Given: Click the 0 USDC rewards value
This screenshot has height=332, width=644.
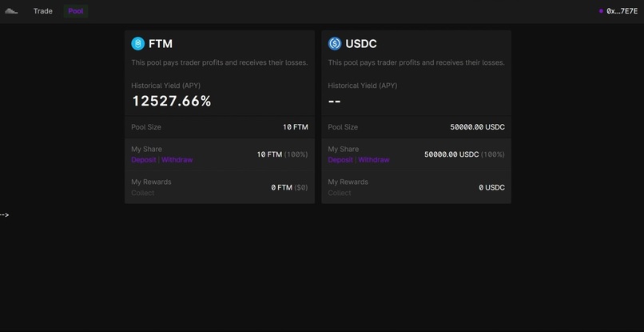Looking at the screenshot, I should pos(491,187).
